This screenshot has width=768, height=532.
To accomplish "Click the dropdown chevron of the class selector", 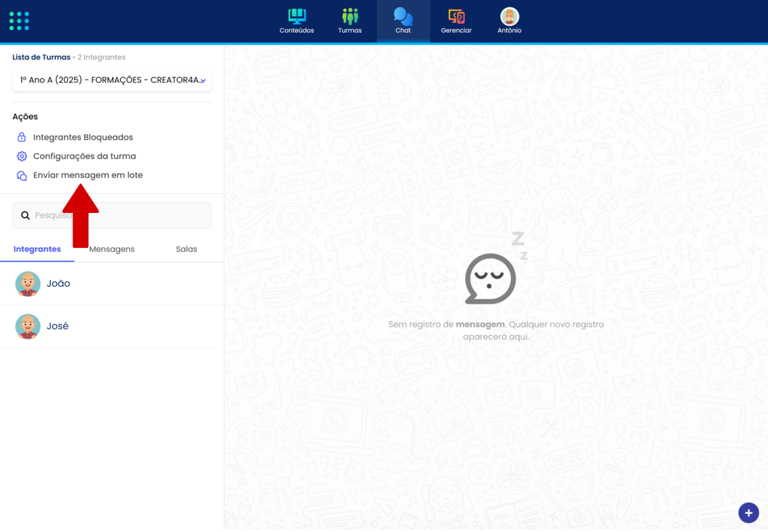I will pyautogui.click(x=202, y=81).
